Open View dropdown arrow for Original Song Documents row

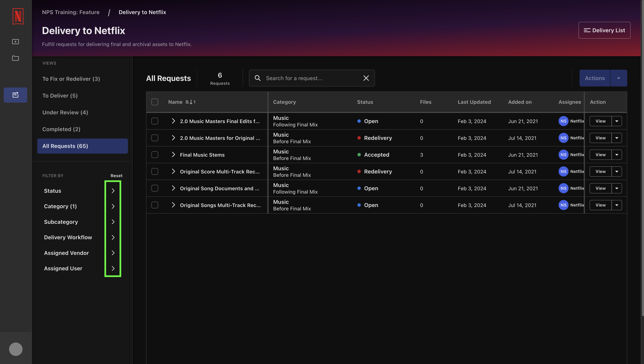pos(617,188)
